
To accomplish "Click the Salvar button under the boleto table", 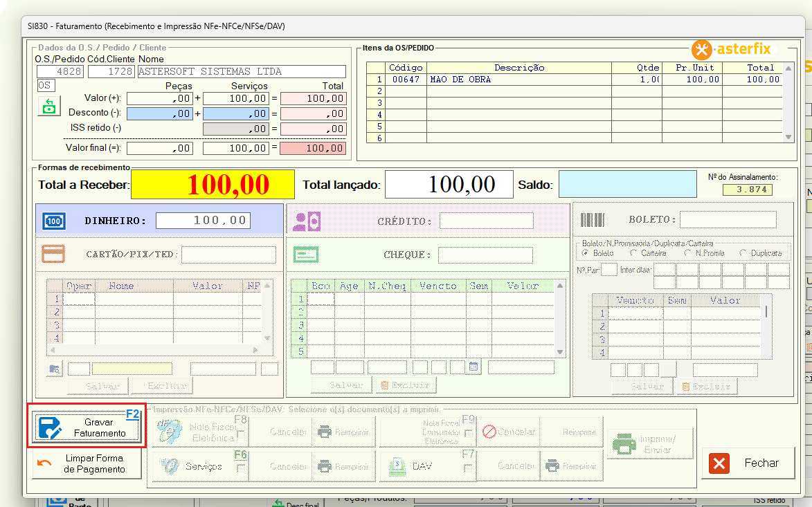I will pyautogui.click(x=642, y=387).
